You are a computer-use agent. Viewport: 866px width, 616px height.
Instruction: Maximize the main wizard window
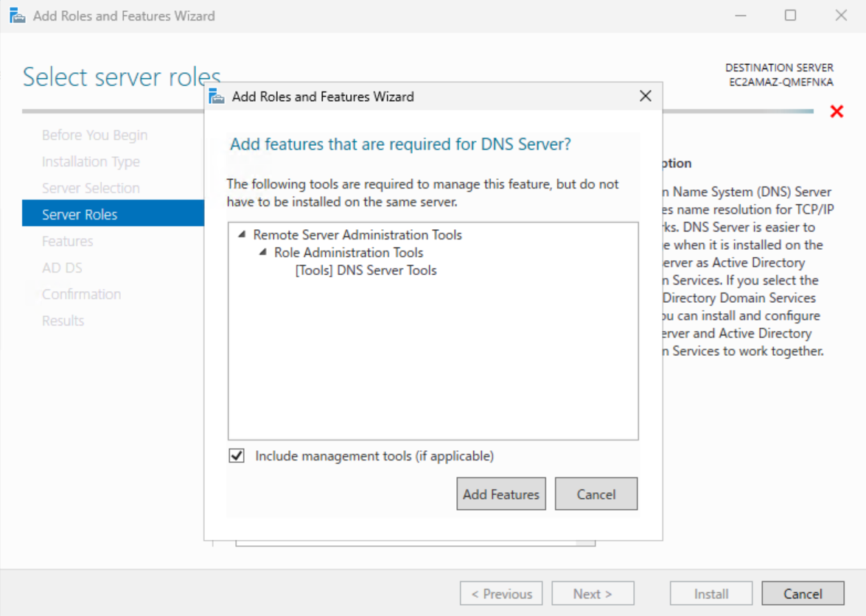(x=790, y=15)
